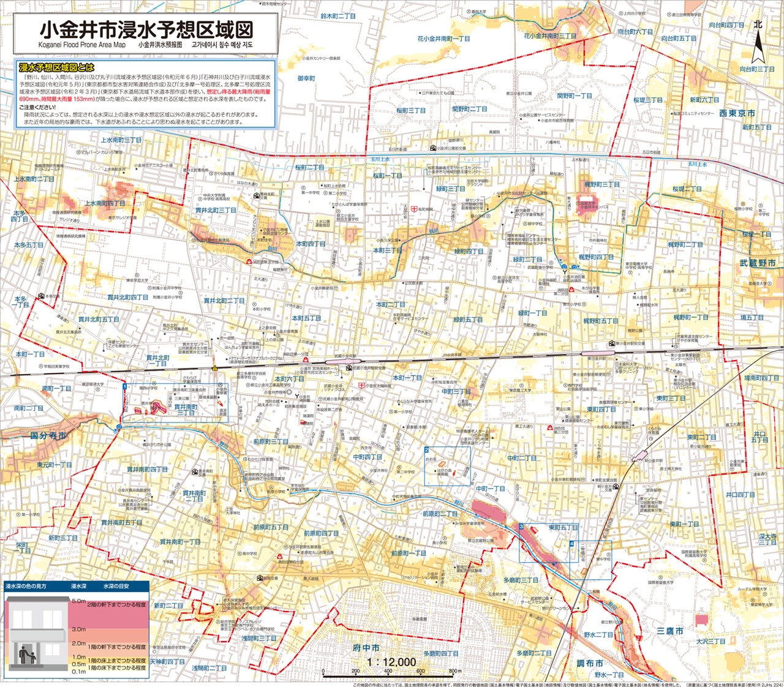Click the 貫井北町交番 police box icon
The width and height of the screenshot is (784, 687).
pyautogui.click(x=256, y=196)
